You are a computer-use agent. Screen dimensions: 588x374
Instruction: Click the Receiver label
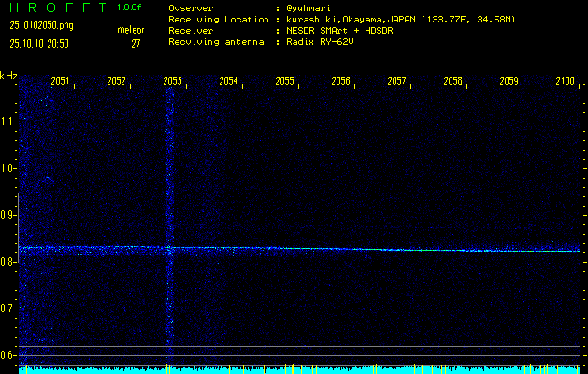[191, 31]
